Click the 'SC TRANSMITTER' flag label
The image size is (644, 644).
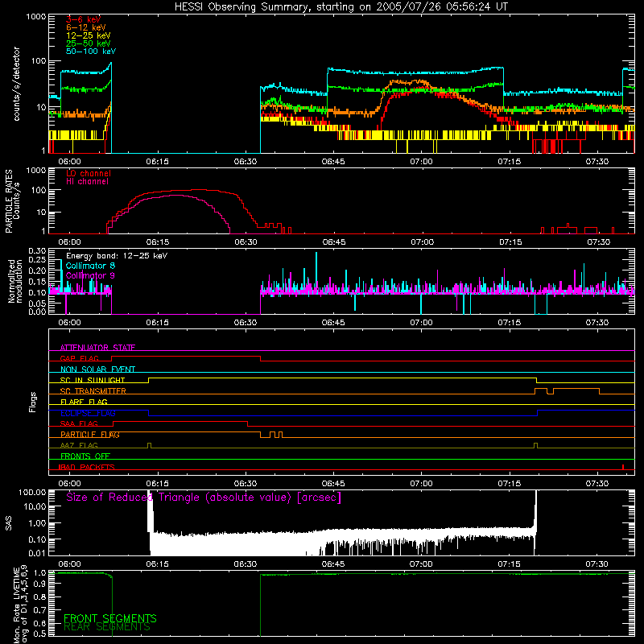point(93,391)
